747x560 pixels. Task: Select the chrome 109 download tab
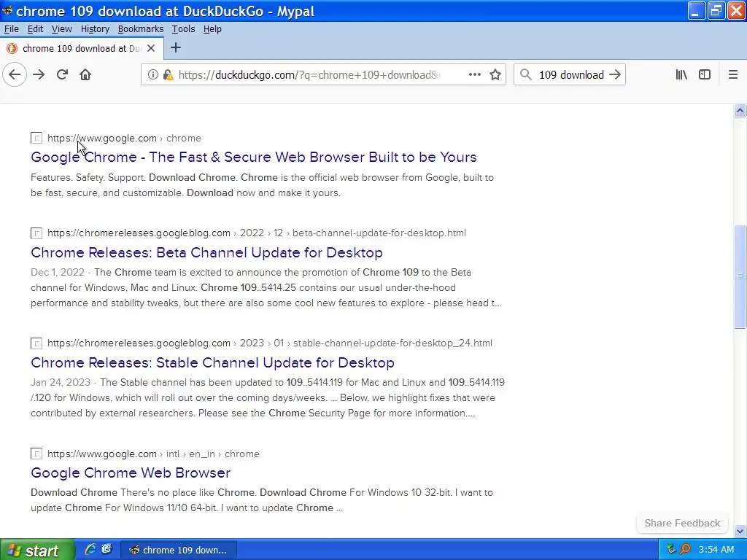click(82, 48)
